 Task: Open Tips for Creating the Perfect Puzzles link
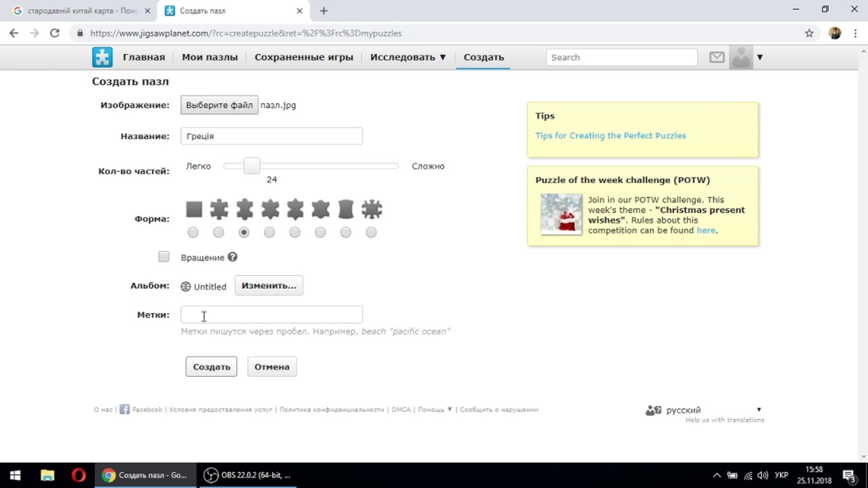(610, 136)
